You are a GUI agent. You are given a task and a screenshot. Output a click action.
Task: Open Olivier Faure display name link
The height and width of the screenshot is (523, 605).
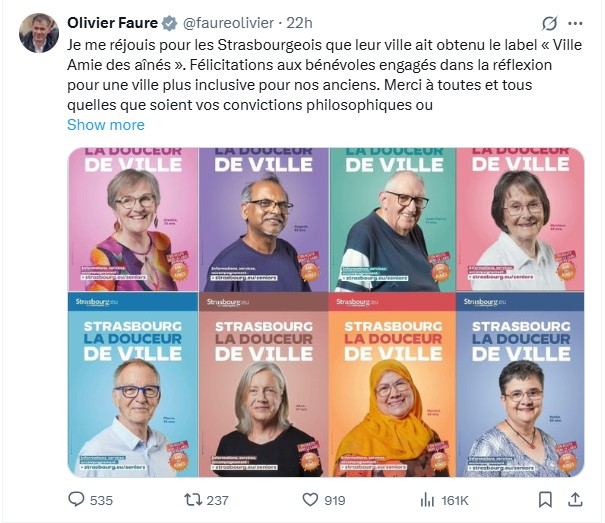112,22
